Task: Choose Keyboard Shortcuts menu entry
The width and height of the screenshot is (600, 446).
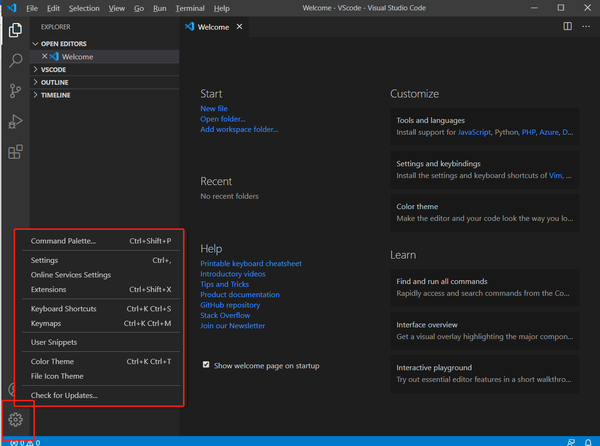Action: pyautogui.click(x=101, y=309)
